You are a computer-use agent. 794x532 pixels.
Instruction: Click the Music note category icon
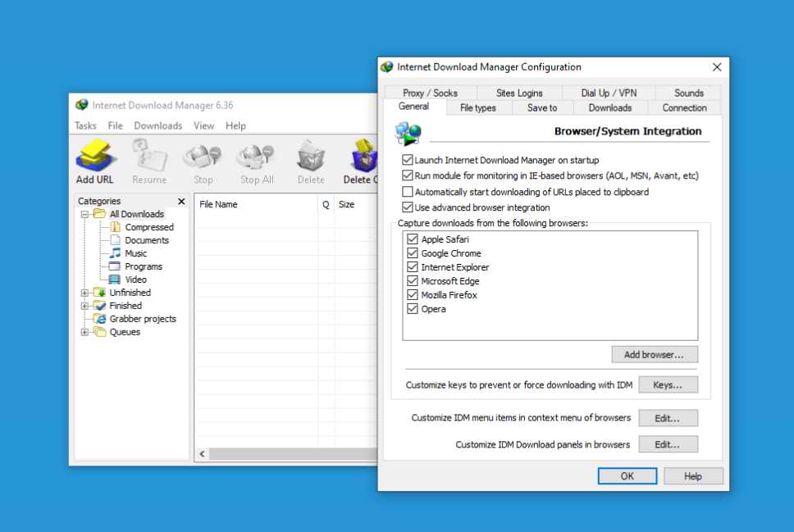click(116, 253)
